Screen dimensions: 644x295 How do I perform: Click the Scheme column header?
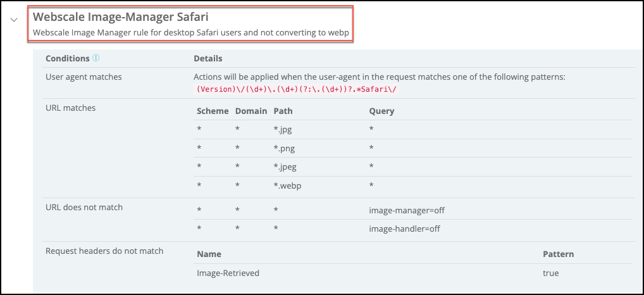[213, 111]
